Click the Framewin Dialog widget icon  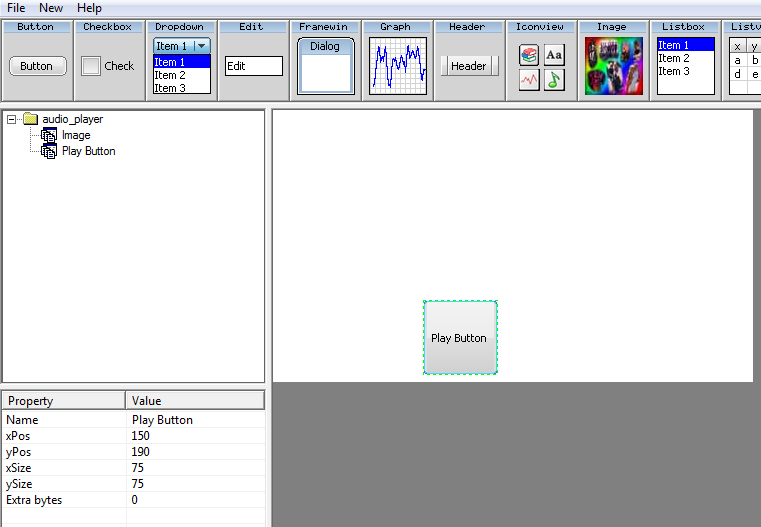coord(325,67)
